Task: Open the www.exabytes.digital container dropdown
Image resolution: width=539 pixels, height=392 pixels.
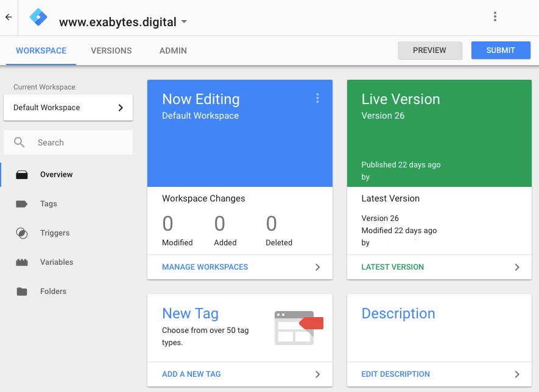Action: pos(123,22)
